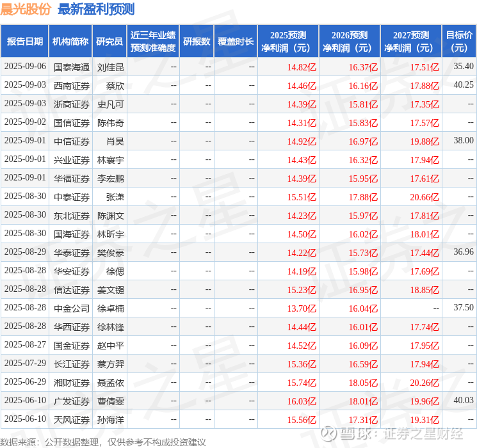
Task: Click the 晨光股份 title text
Action: coord(26,9)
